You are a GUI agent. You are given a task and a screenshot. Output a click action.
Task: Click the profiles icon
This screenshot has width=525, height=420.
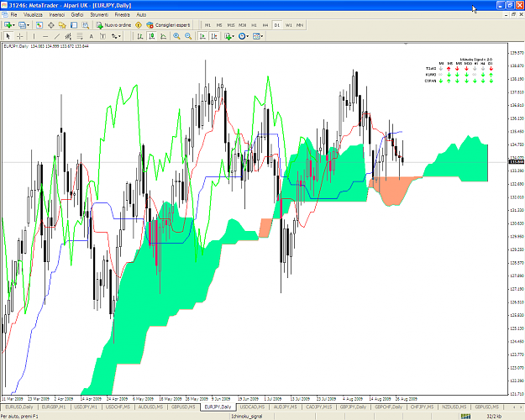pos(22,25)
